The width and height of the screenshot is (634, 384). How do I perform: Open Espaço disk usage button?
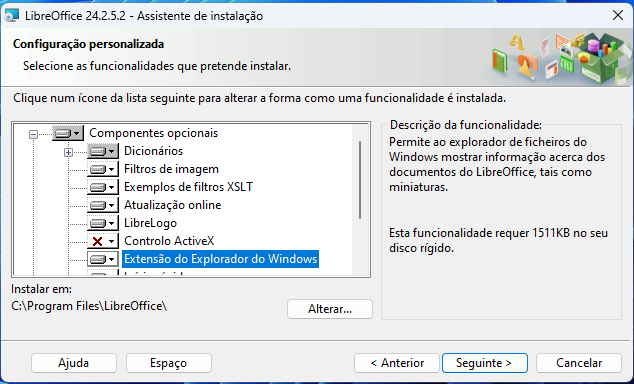click(169, 363)
